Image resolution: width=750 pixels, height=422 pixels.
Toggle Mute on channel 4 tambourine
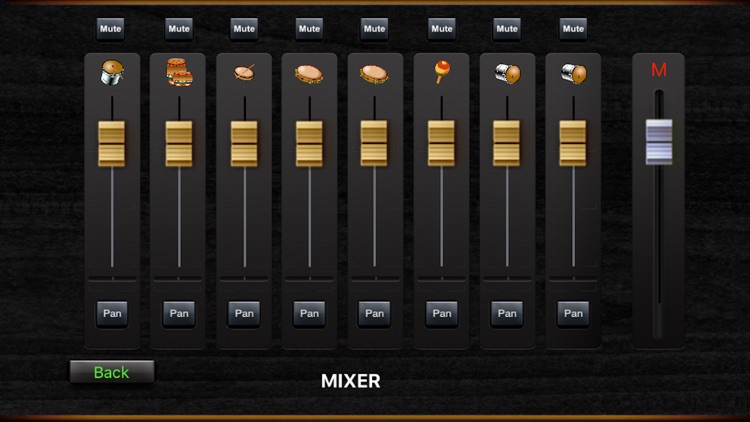pyautogui.click(x=309, y=29)
